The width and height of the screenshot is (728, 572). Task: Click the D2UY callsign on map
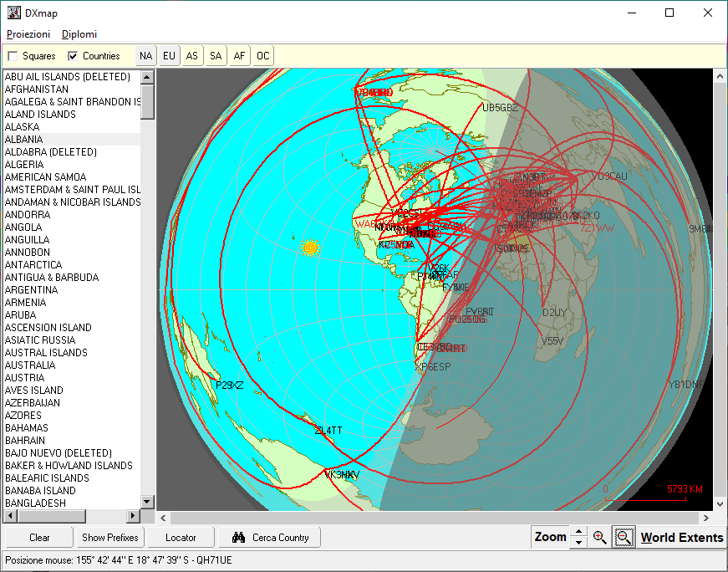tap(554, 313)
